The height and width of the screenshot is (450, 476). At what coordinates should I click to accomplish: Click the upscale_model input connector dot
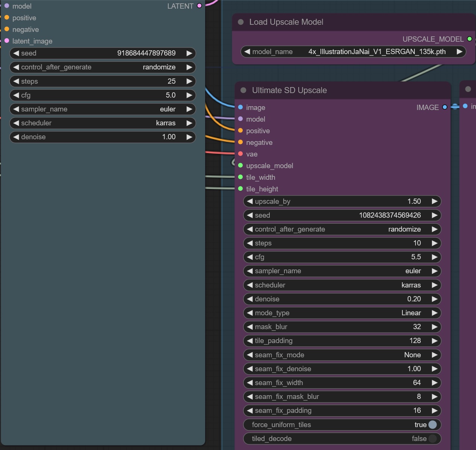[x=240, y=165]
